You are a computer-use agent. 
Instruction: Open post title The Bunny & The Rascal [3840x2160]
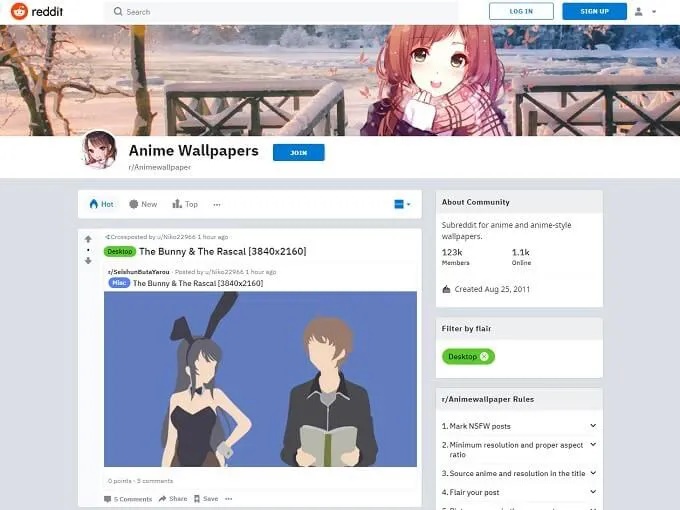[222, 252]
